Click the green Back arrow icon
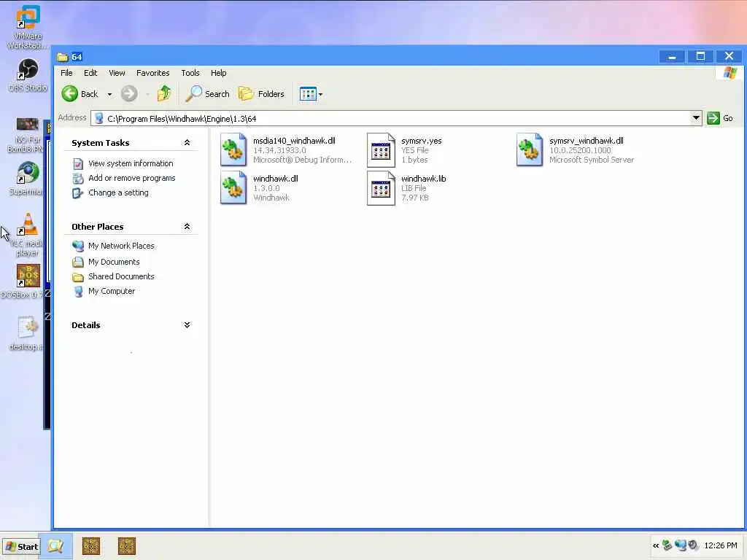Image resolution: width=747 pixels, height=560 pixels. click(69, 94)
